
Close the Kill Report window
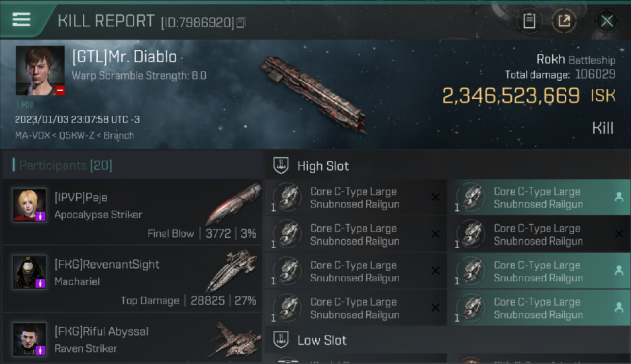tap(607, 21)
